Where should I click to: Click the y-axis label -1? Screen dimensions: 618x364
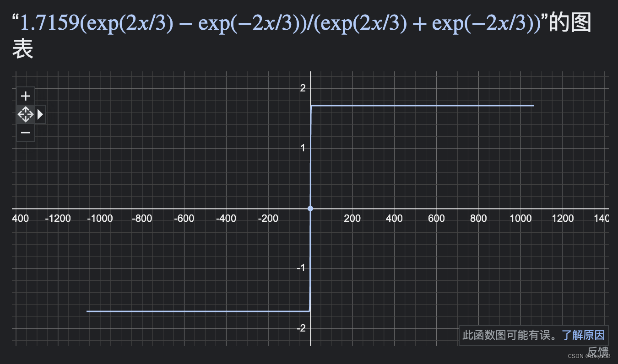301,268
